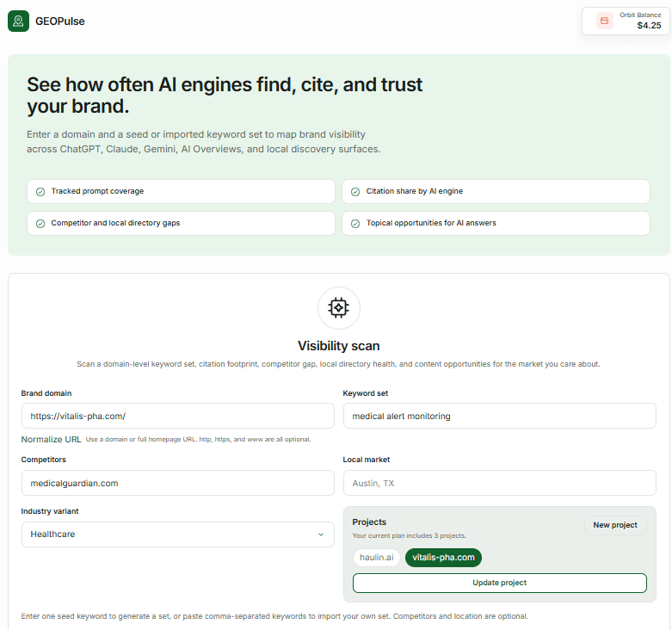Expand the Industry variant chevron arrow
This screenshot has height=630, width=672.
[x=321, y=534]
